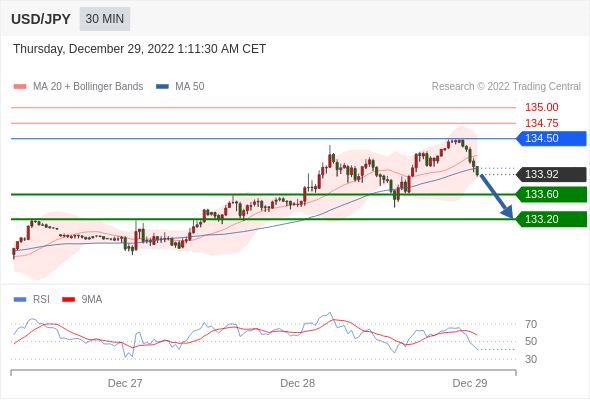Click the 135.00 resistance label
590x400 pixels.
[x=541, y=108]
